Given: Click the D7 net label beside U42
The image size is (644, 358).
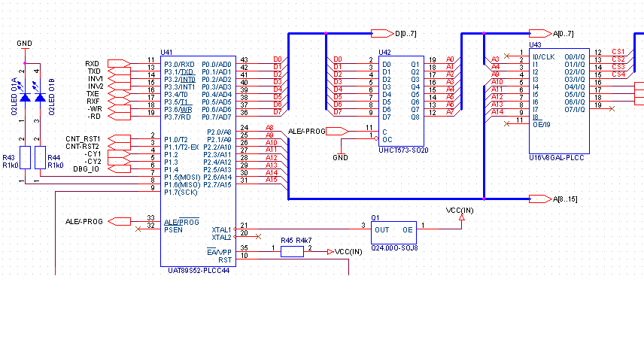Looking at the screenshot, I should tap(338, 112).
